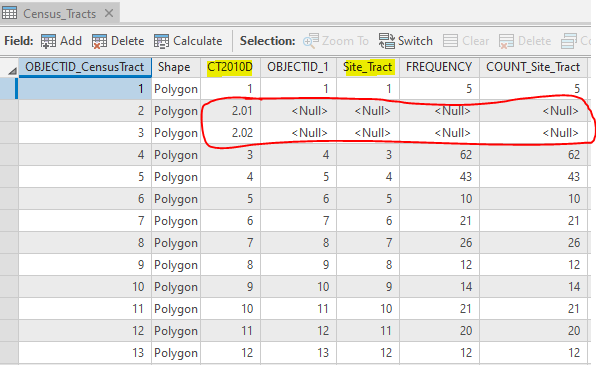This screenshot has width=596, height=365.
Task: Click the select-all corner triangle of table
Action: click(12, 71)
